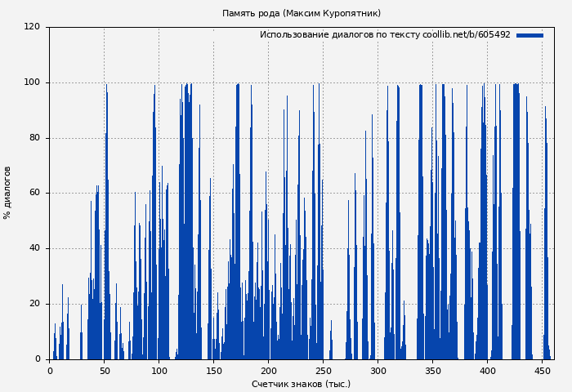Click the 50 tick on the x-axis
This screenshot has height=392, width=572.
[x=105, y=371]
